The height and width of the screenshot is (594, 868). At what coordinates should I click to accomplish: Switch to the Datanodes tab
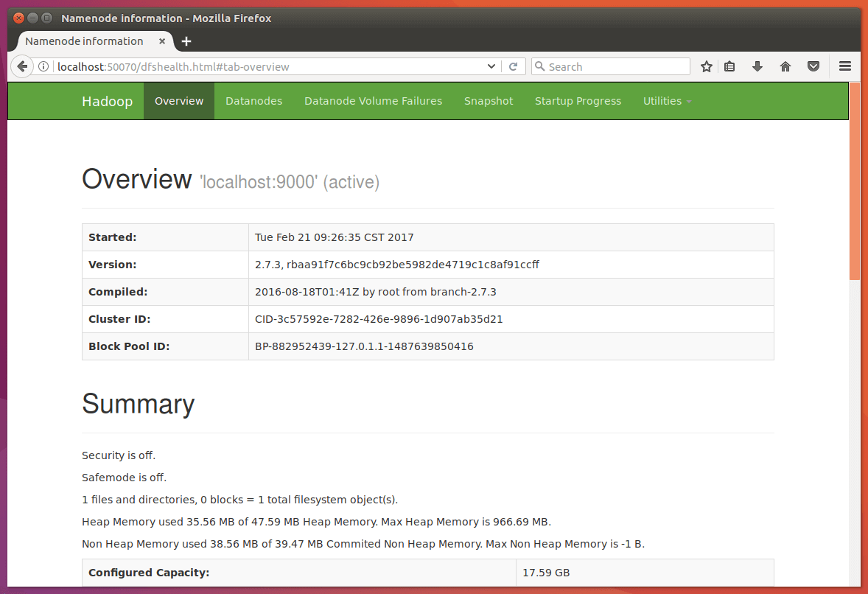253,101
